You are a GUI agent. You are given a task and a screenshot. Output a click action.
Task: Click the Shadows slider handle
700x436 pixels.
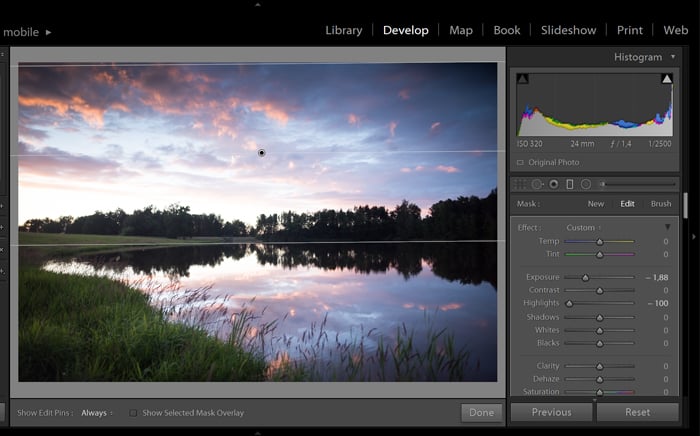coord(600,318)
